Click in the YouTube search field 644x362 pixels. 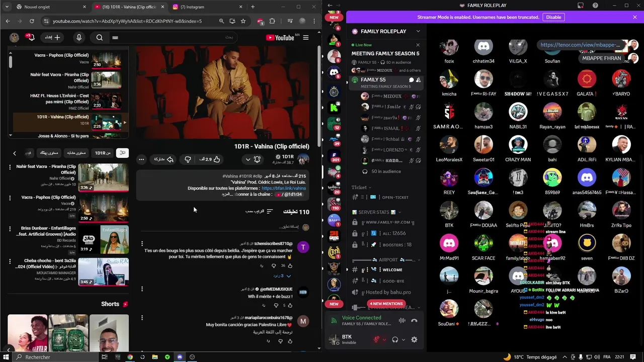coord(172,38)
